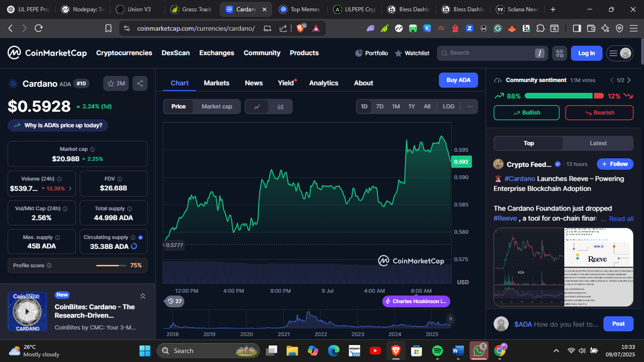Play the CoinBites Cardano thumbnail
The width and height of the screenshot is (644, 362).
[x=27, y=312]
